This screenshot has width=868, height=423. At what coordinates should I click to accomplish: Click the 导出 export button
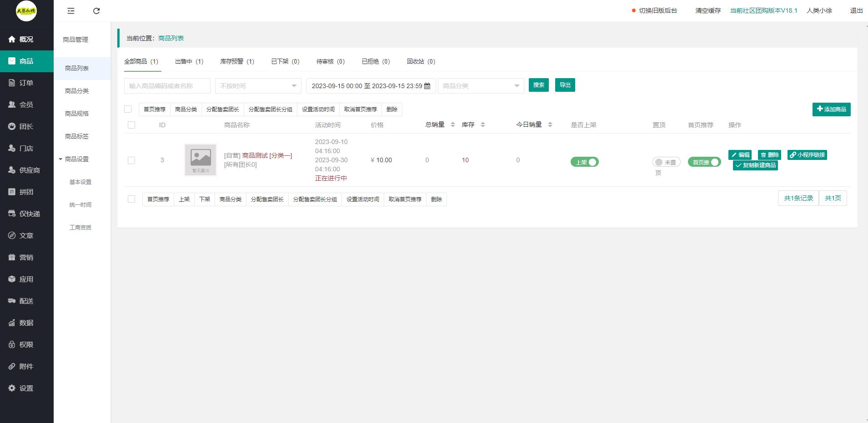tap(565, 85)
